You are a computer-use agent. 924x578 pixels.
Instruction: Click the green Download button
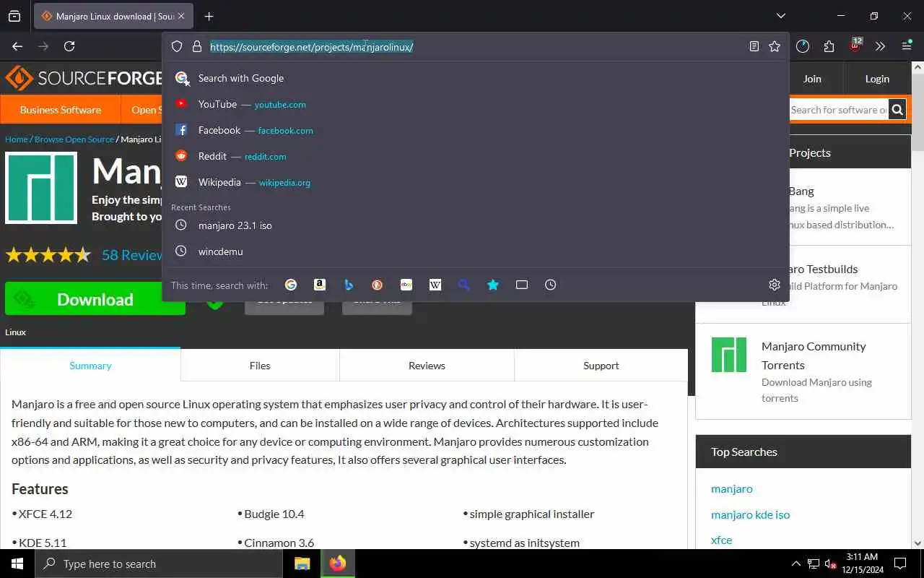(x=95, y=299)
